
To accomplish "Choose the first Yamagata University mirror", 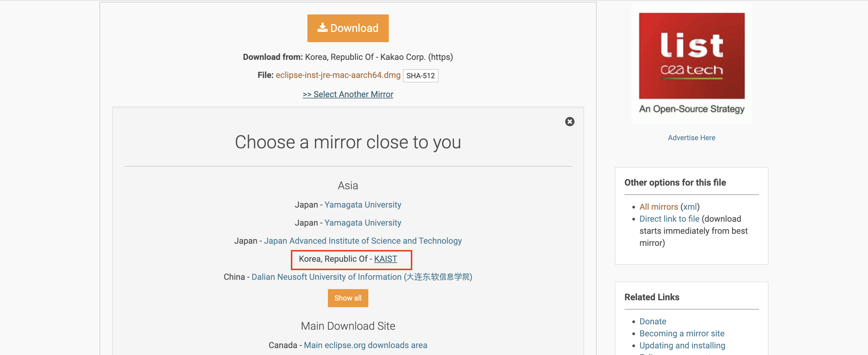I will (x=363, y=205).
